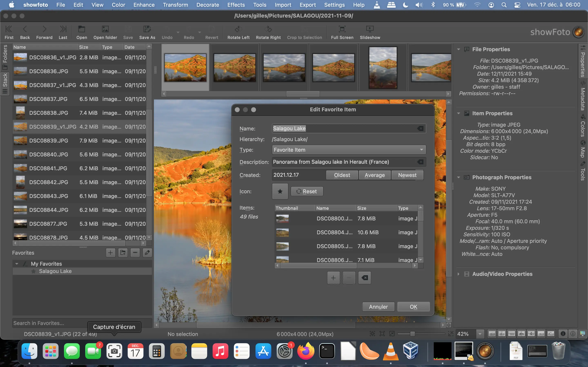The width and height of the screenshot is (588, 367).
Task: Add a new favorites folder
Action: tap(123, 253)
